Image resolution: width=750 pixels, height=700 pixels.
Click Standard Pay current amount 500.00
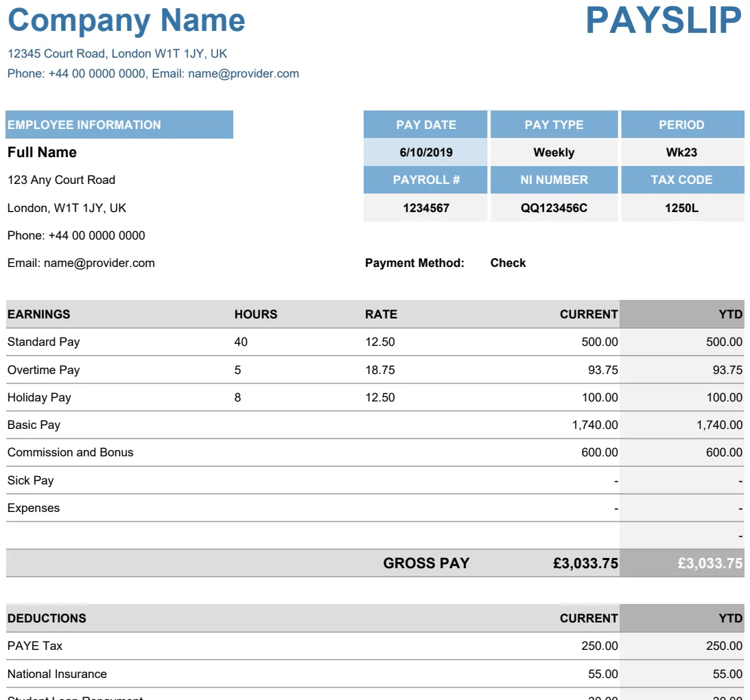600,342
